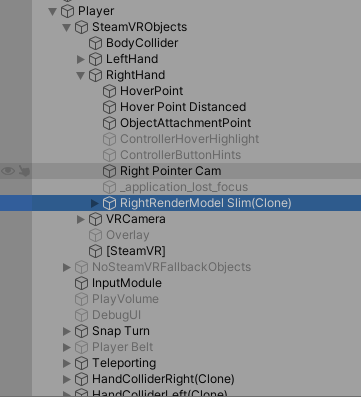The image size is (361, 397).
Task: Expand the VRCamera node
Action: coord(81,219)
